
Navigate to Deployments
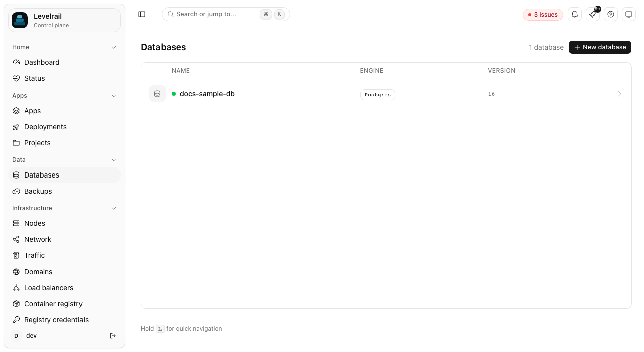(x=64, y=127)
